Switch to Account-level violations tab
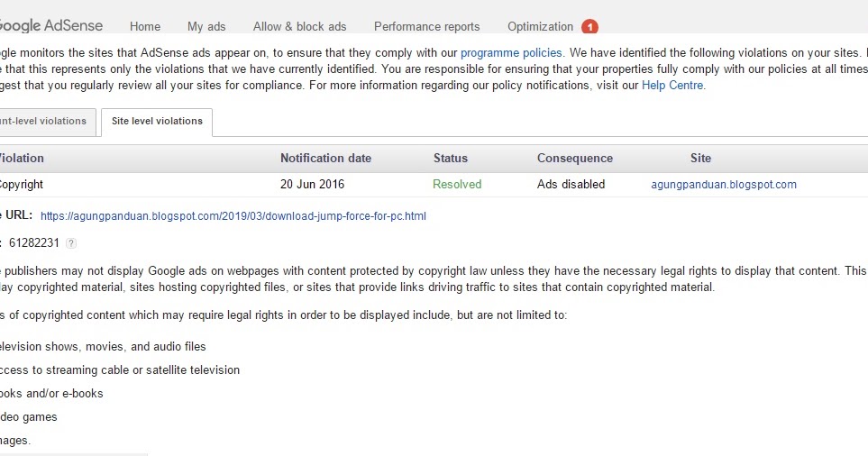The height and width of the screenshot is (456, 868). (47, 123)
